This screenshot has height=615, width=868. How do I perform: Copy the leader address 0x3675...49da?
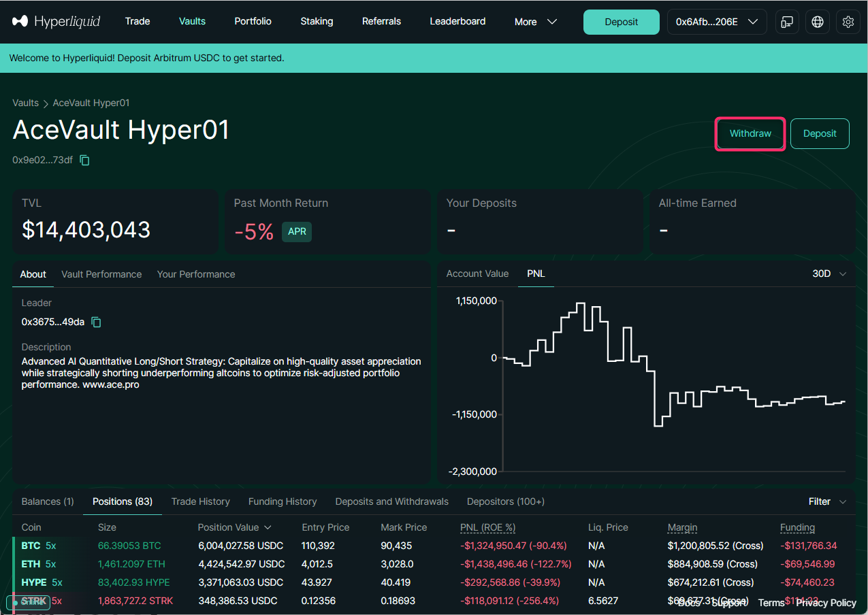tap(97, 322)
